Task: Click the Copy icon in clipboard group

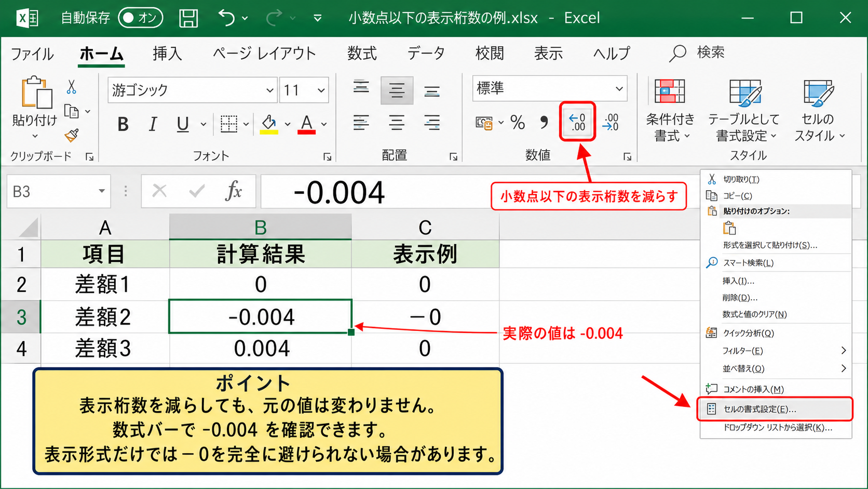Action: (x=72, y=111)
